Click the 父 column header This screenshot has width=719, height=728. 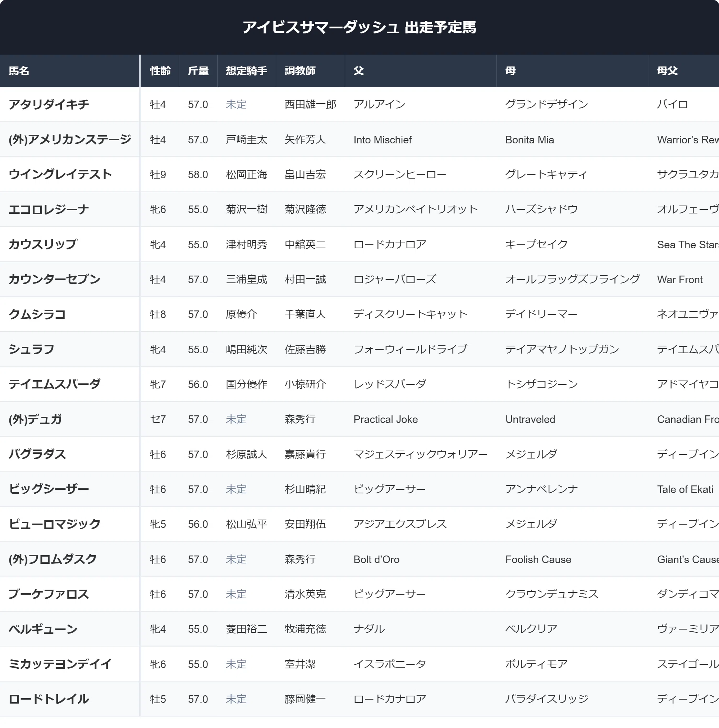click(421, 71)
